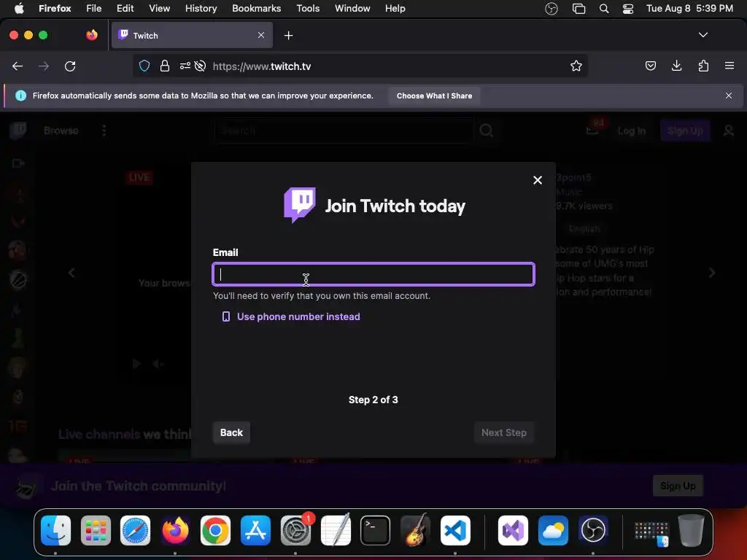Image resolution: width=747 pixels, height=560 pixels.
Task: Click the site security padlock icon
Action: [165, 66]
